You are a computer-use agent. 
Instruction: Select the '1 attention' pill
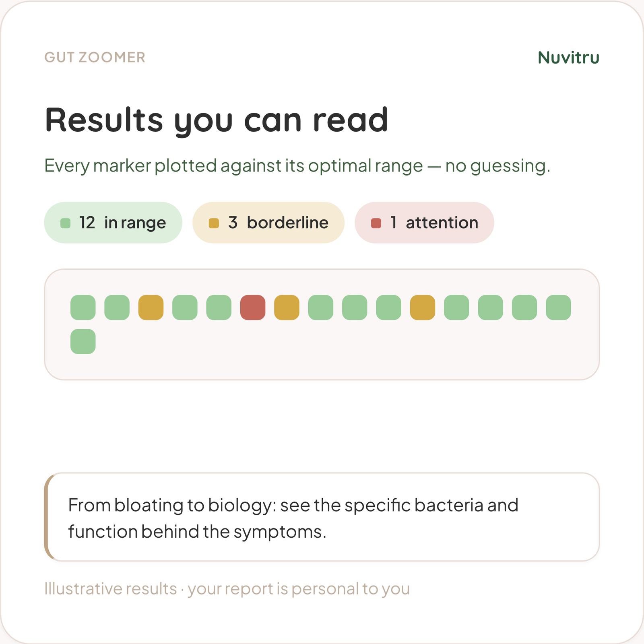click(x=424, y=223)
